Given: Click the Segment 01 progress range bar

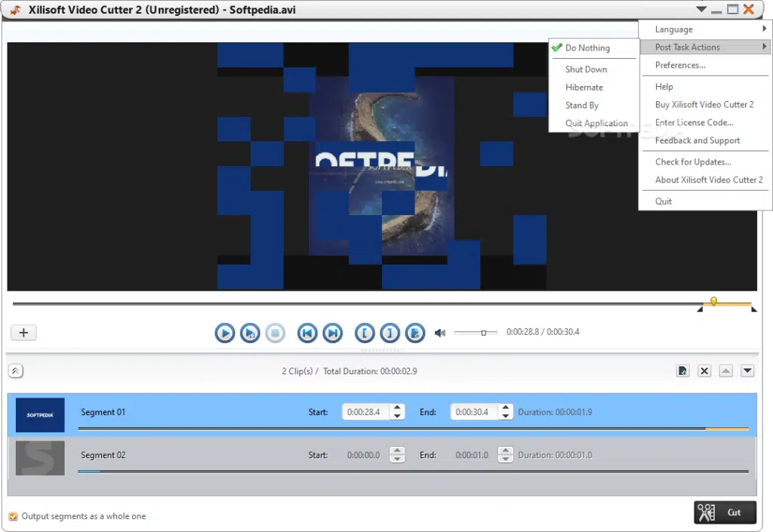Looking at the screenshot, I should pos(413,429).
